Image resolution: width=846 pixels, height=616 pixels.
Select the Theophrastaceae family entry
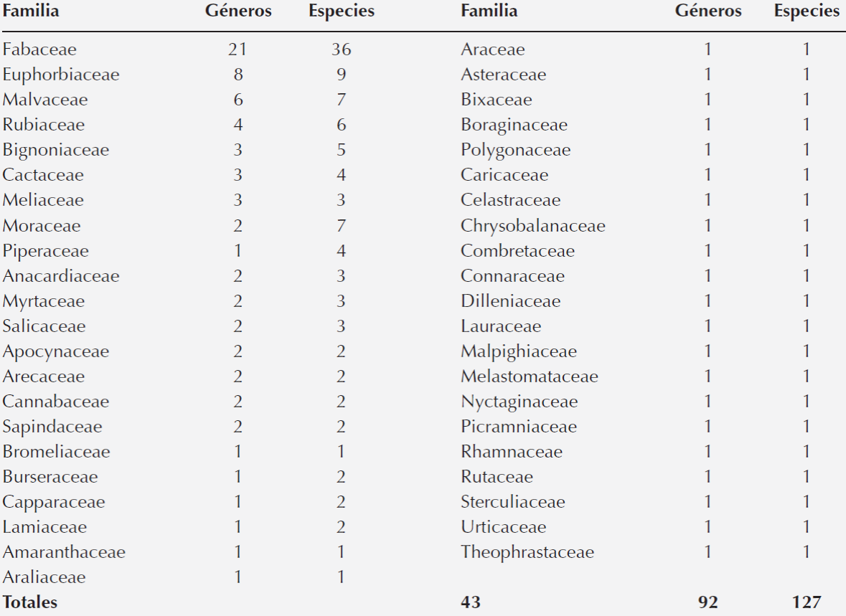click(527, 552)
